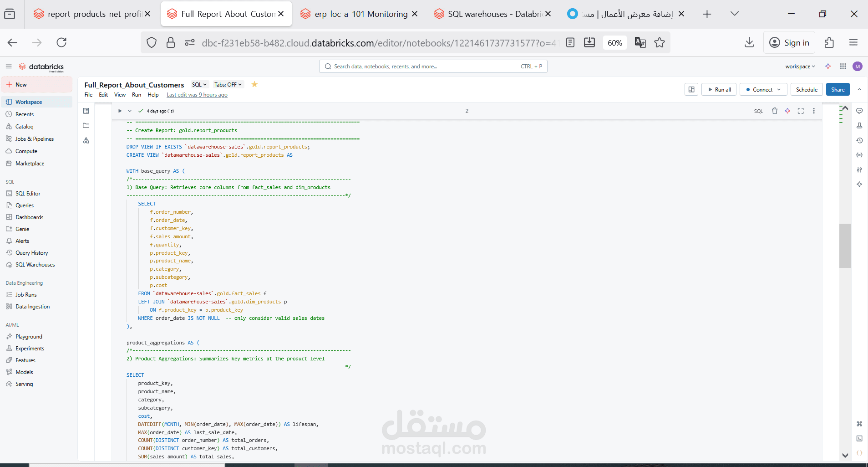Toggle the side-by-side layout icon
Screen dimensions: 868x467
[x=691, y=89]
